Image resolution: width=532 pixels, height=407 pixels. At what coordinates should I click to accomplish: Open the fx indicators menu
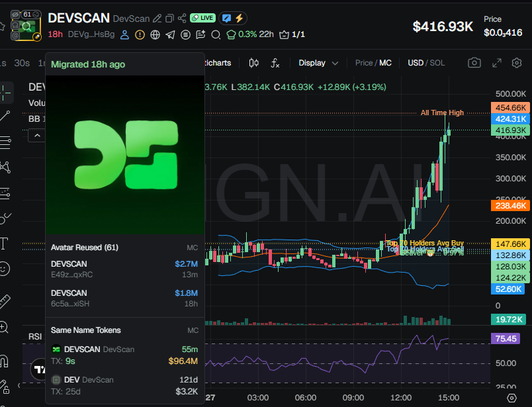pos(275,63)
